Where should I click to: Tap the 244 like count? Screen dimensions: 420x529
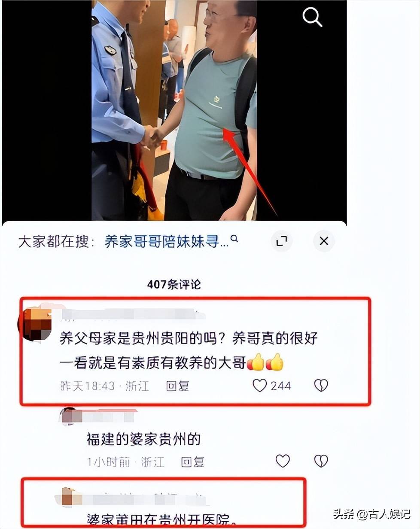pyautogui.click(x=281, y=386)
